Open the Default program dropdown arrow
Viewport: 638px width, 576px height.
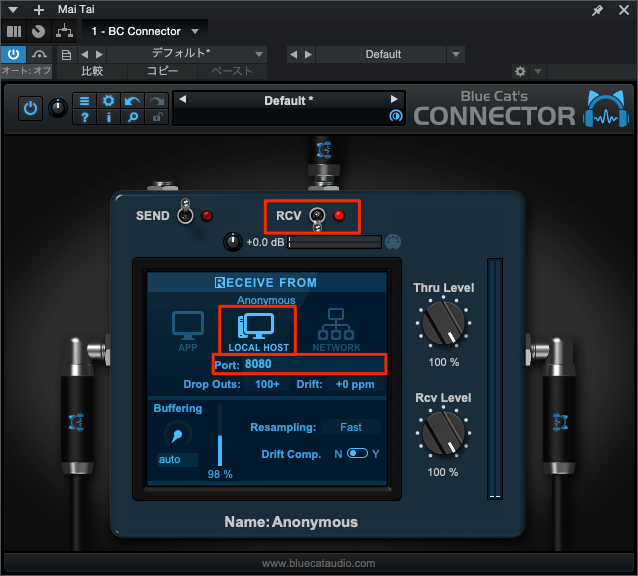point(456,54)
